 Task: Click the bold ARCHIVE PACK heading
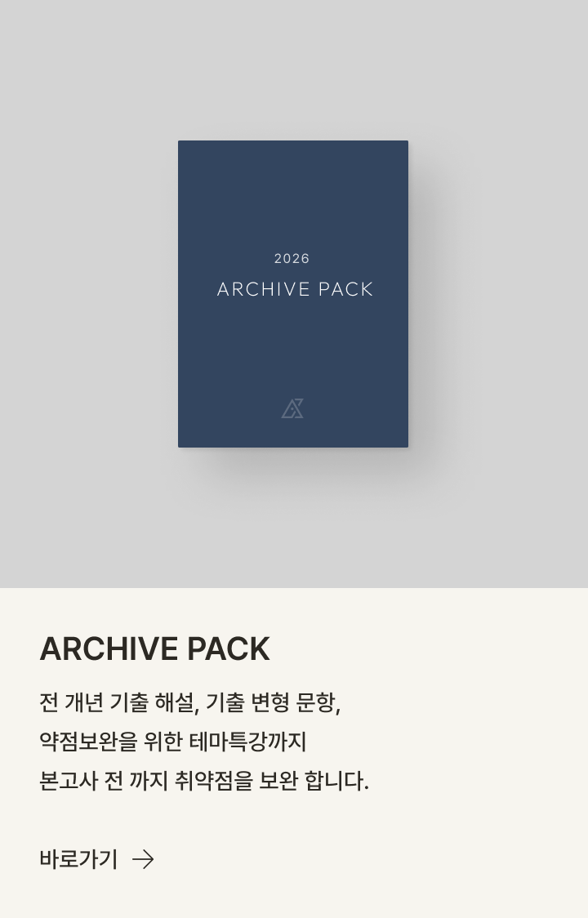click(154, 648)
